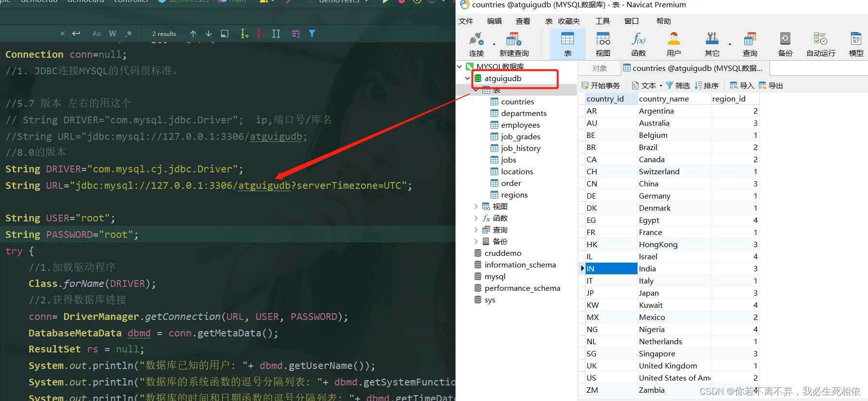Open the 视图 (View) toolbar icon
Screen dimensions: 868x401
(x=603, y=44)
